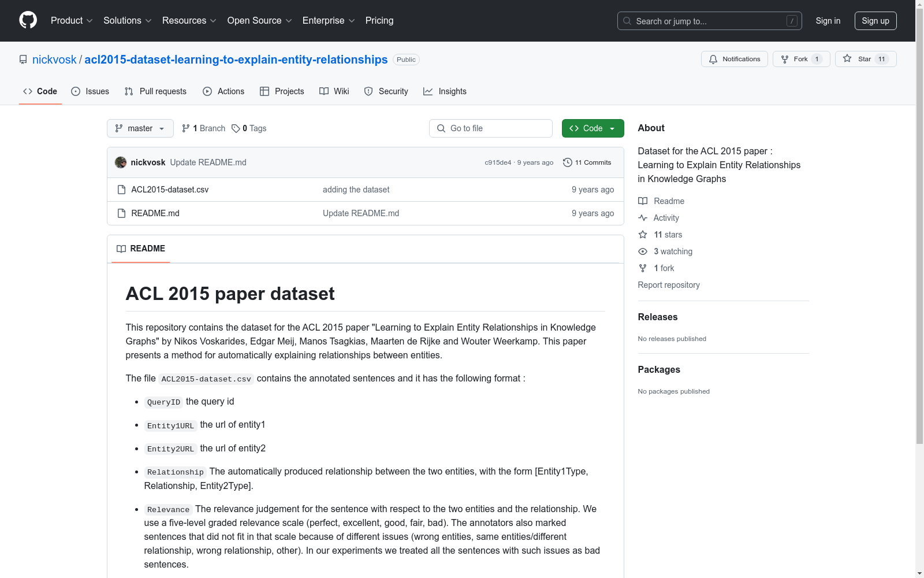
Task: Click the commit history clock icon
Action: point(568,162)
